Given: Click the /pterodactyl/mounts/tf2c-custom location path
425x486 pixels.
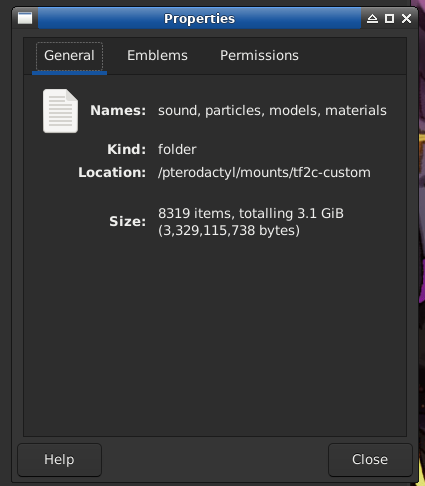Looking at the screenshot, I should tap(264, 173).
